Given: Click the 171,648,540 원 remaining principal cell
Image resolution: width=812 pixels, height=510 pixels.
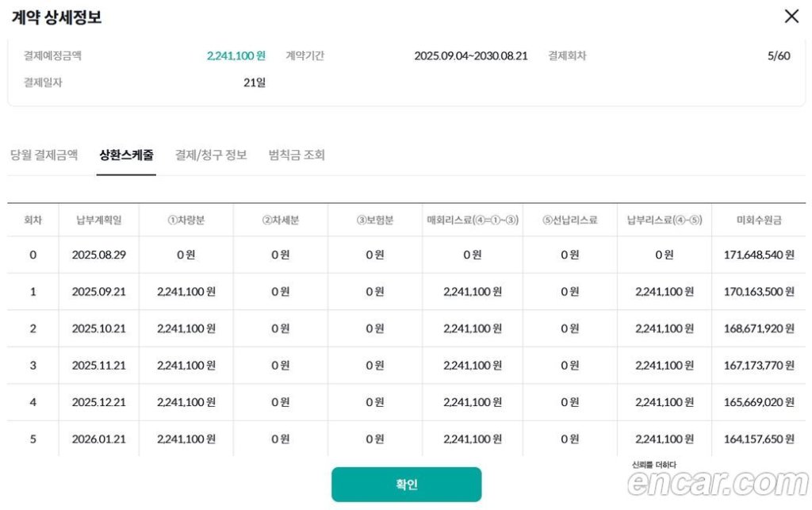Looking at the screenshot, I should [x=758, y=255].
